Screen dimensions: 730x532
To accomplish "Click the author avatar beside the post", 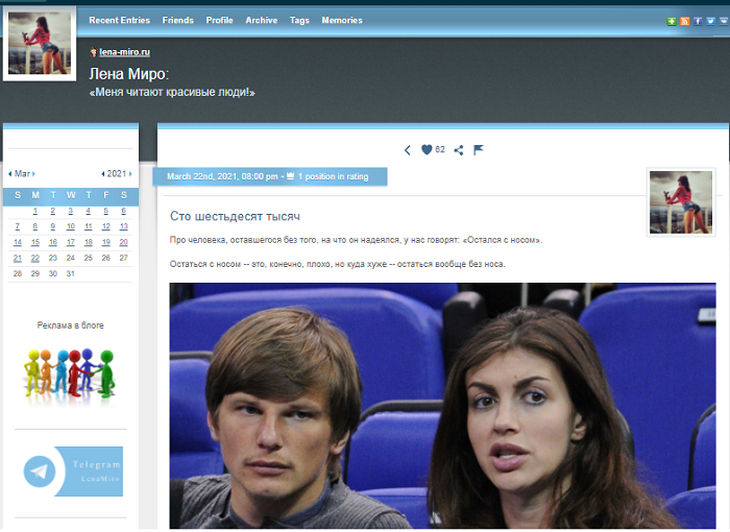I will pos(680,201).
